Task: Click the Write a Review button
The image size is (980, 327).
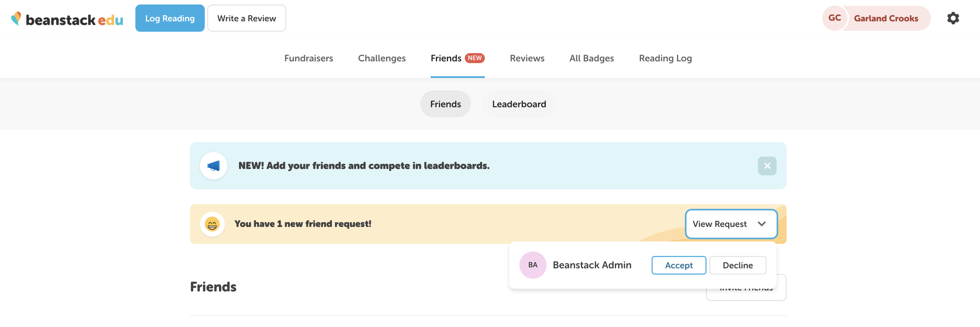Action: tap(247, 18)
